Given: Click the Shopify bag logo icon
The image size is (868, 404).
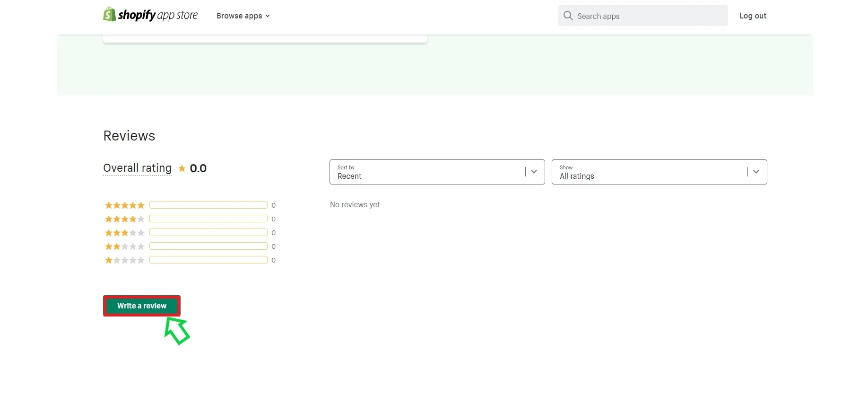Looking at the screenshot, I should 109,15.
